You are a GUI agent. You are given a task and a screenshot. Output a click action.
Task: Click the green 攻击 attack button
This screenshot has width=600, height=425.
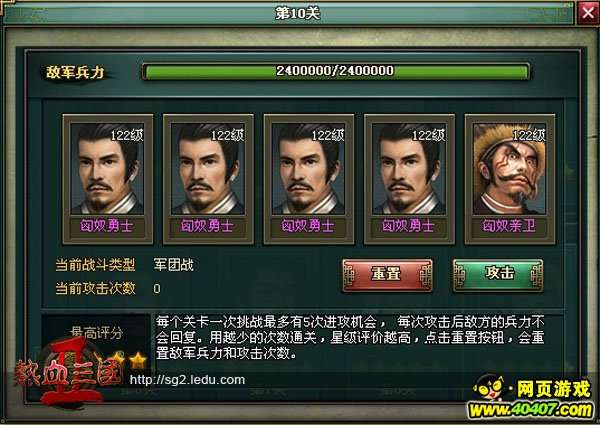coord(498,275)
